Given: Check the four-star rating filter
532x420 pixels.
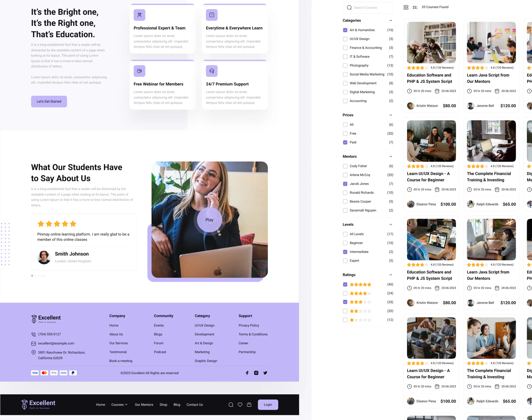Looking at the screenshot, I should click(345, 293).
